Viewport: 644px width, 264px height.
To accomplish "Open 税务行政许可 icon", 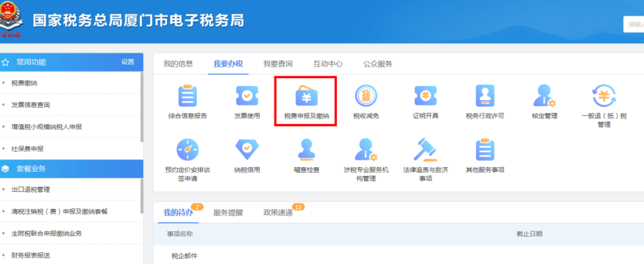I will 485,96.
